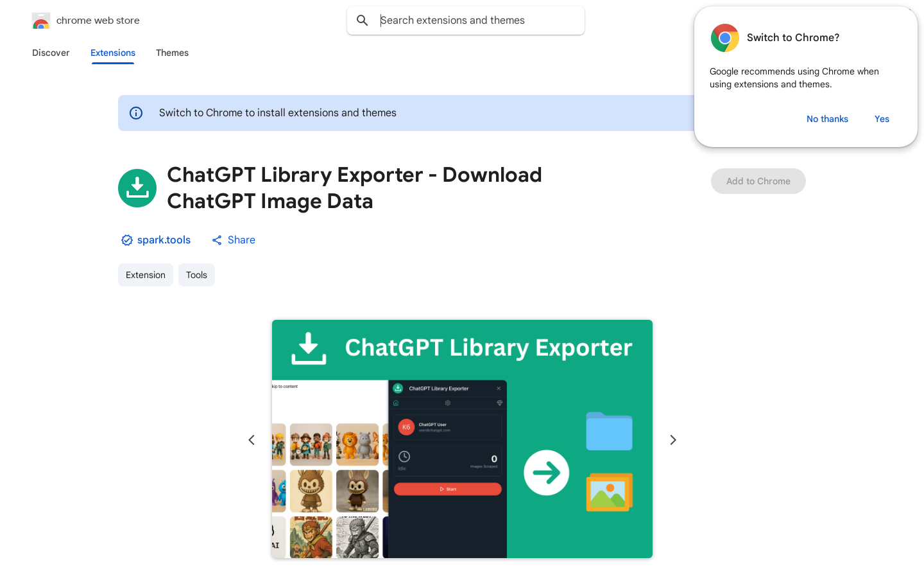Open the Discover tab
Viewport: 924px width, 578px height.
point(51,53)
